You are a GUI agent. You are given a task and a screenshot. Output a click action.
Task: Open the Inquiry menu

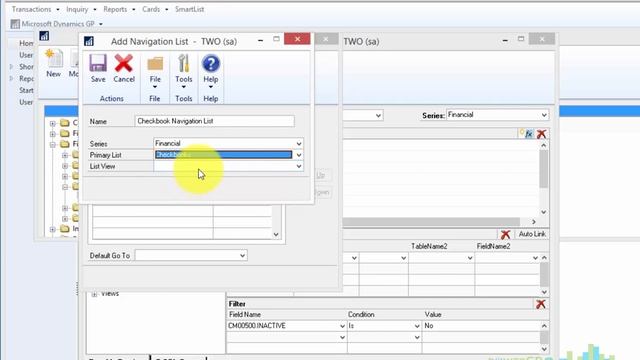[77, 9]
